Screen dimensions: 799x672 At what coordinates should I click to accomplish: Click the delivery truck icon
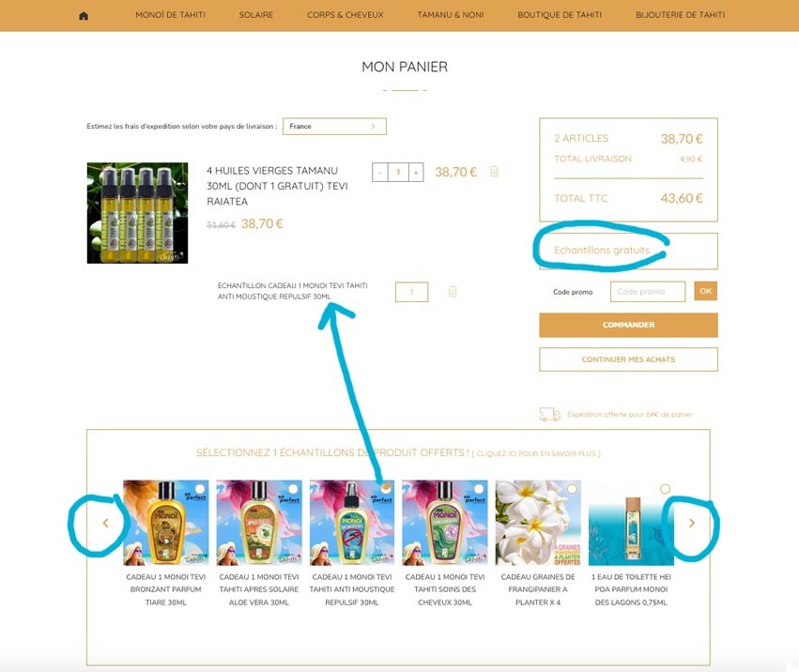[550, 414]
